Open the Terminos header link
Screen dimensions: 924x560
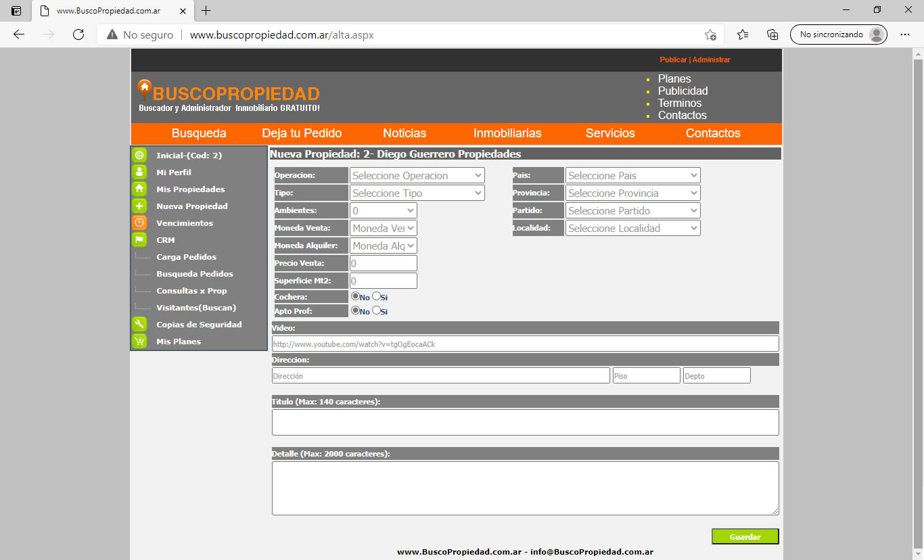pos(680,103)
